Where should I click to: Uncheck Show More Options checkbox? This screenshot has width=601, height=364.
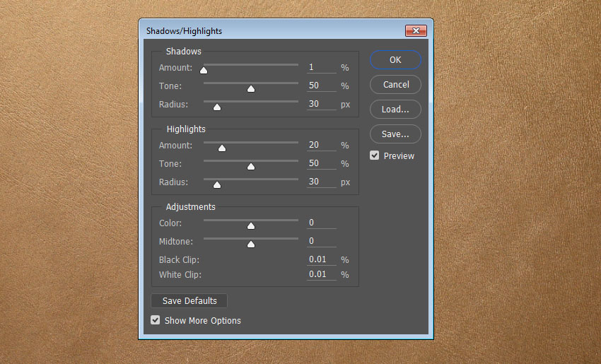tap(156, 320)
